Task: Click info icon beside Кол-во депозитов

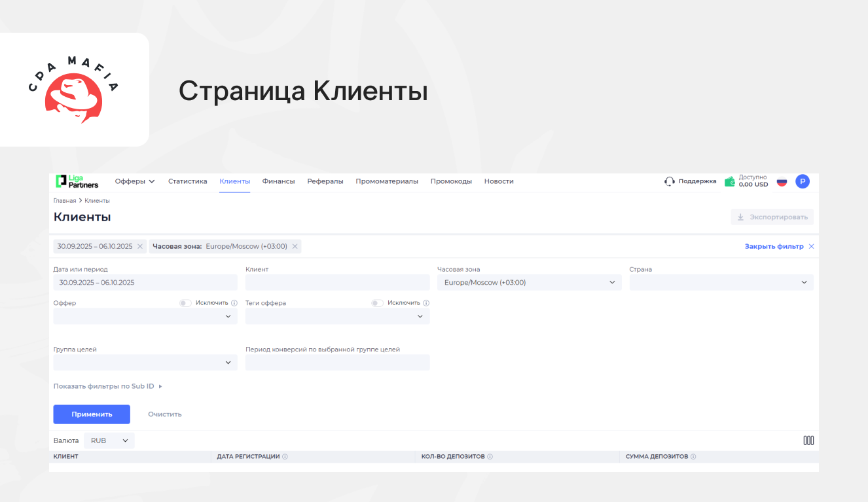Action: (490, 457)
